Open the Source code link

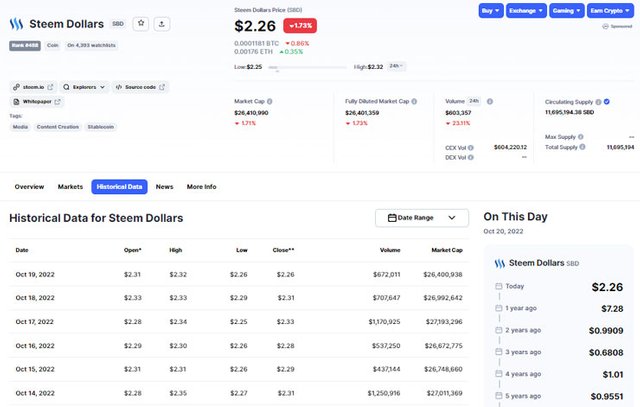(x=140, y=87)
